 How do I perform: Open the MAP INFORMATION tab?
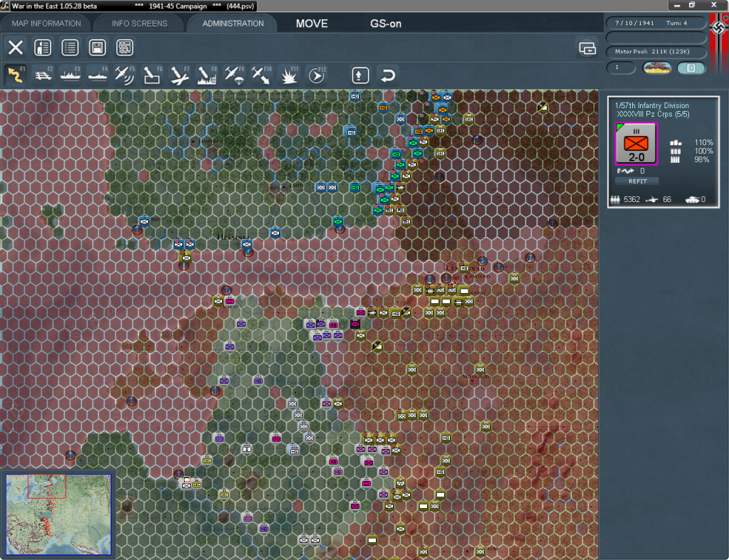click(46, 23)
